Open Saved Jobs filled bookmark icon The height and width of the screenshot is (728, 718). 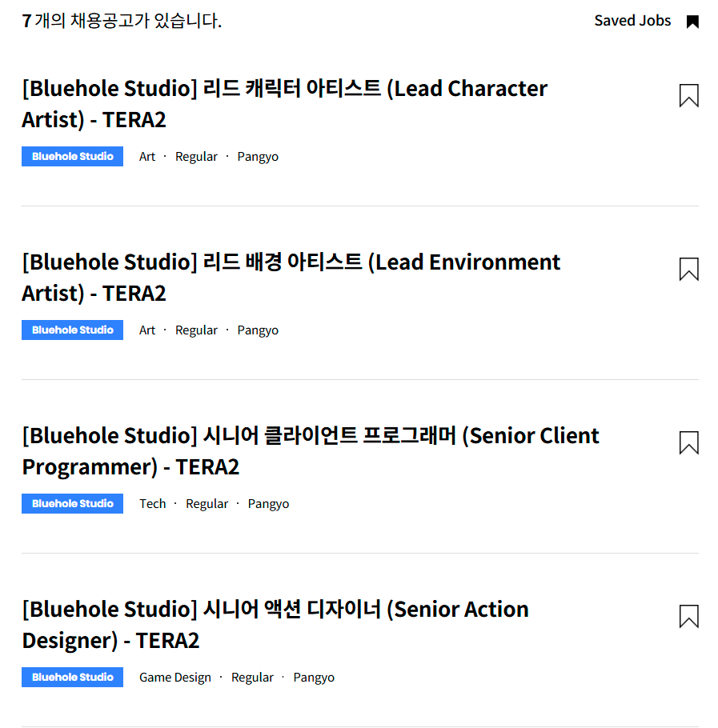coord(692,22)
